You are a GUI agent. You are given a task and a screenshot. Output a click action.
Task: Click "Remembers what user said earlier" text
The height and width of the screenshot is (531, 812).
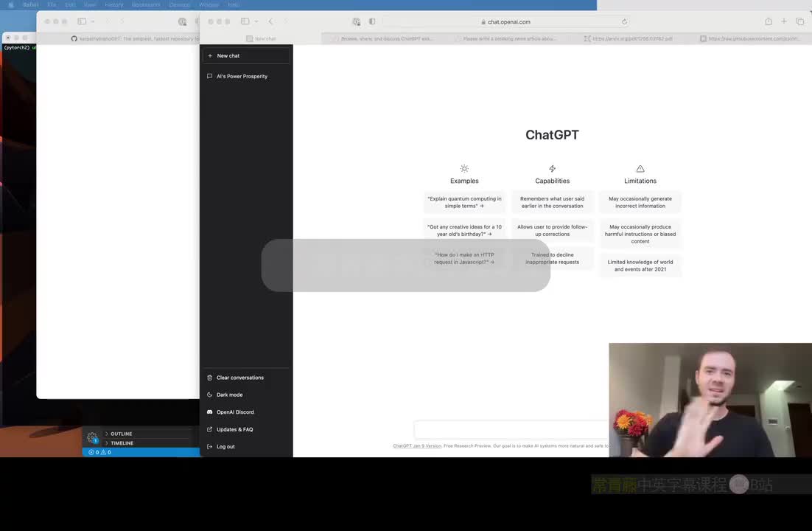tap(552, 202)
